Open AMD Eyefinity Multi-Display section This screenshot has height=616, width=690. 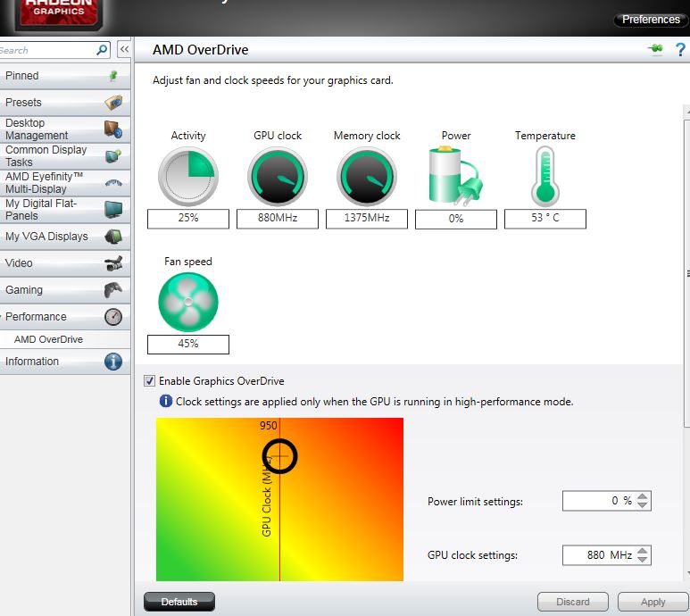(64, 183)
